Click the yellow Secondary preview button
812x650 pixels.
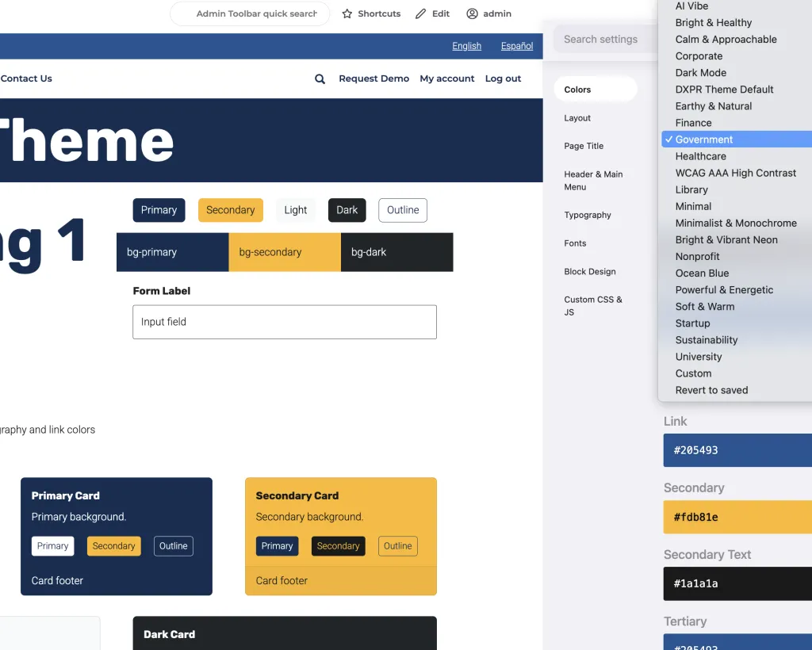click(x=230, y=210)
